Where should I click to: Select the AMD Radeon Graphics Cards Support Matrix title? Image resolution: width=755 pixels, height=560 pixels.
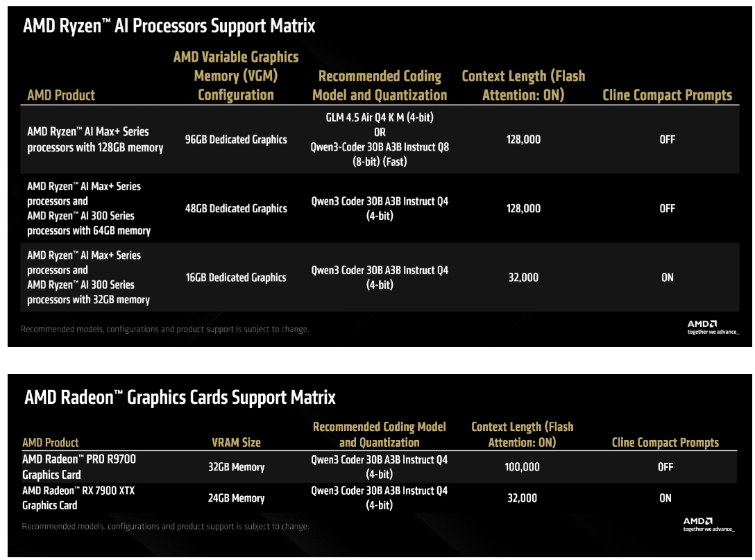coord(180,398)
